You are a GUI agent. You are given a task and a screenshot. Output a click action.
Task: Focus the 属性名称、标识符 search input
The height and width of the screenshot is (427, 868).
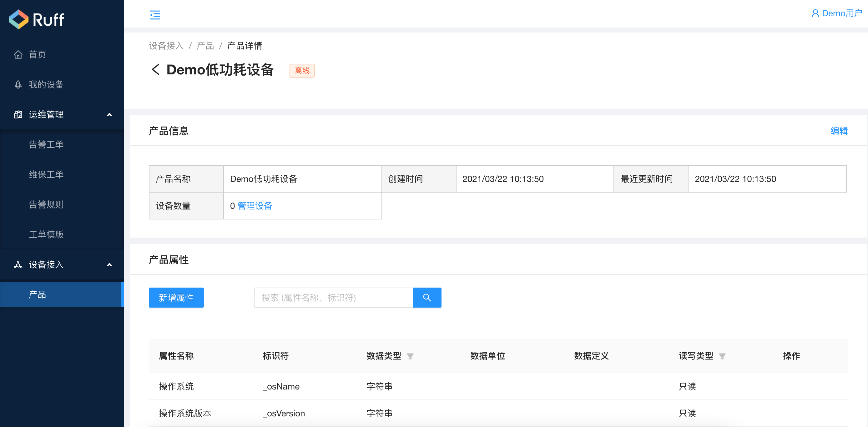point(333,297)
